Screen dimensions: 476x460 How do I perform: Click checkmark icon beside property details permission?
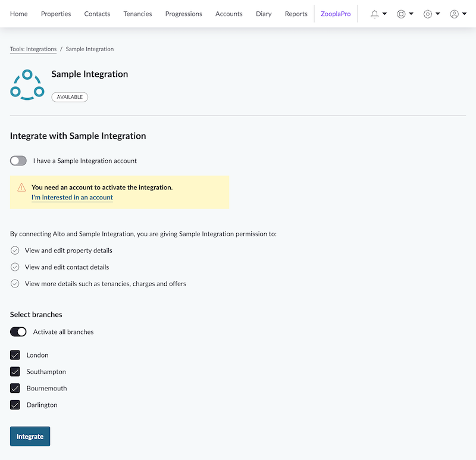tap(15, 251)
